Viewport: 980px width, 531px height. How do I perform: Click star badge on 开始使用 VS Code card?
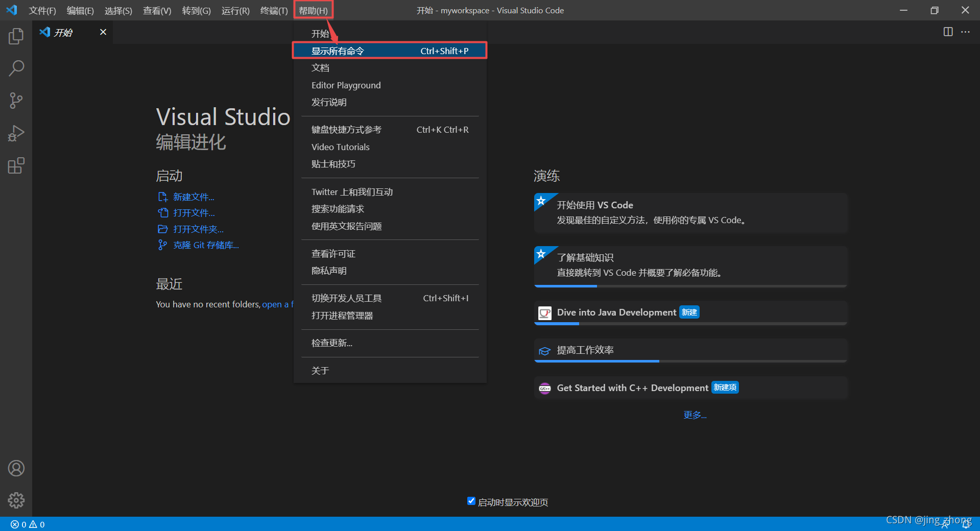(541, 201)
